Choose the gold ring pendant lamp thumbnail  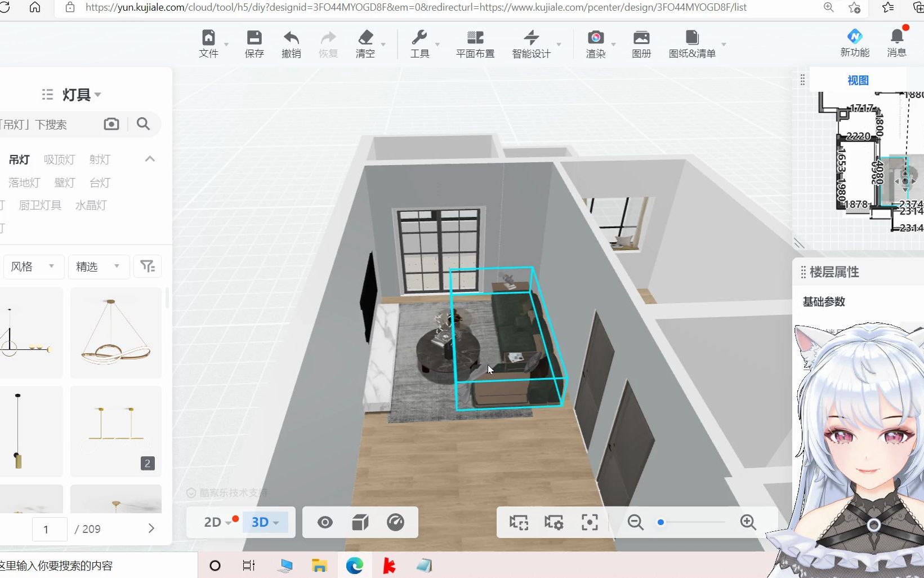[x=116, y=332]
